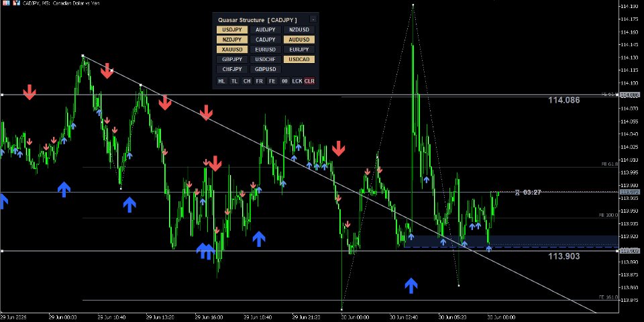The height and width of the screenshot is (322, 644).
Task: Select the CH channel tool
Action: [247, 81]
